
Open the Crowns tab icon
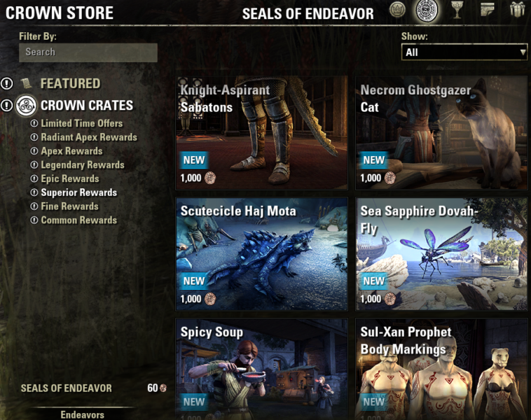point(397,10)
